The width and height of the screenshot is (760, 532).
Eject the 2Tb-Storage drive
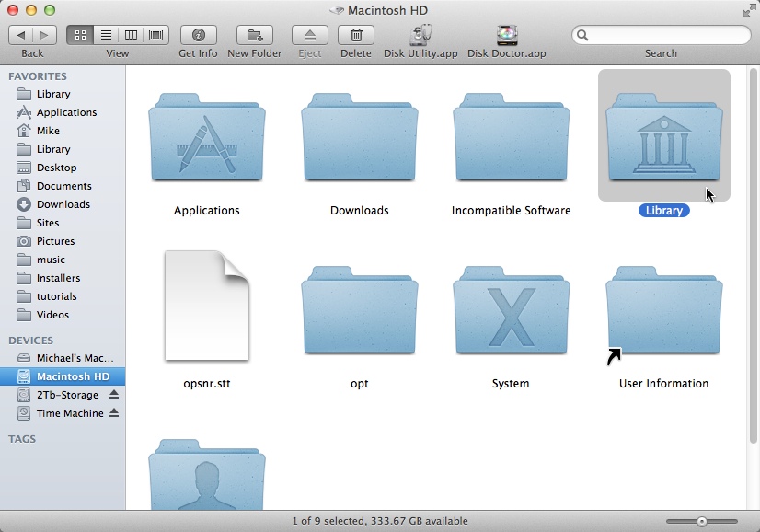click(114, 394)
